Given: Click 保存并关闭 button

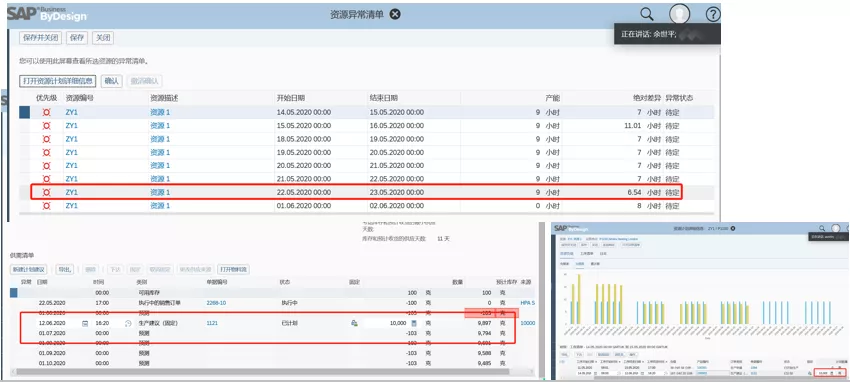Looking at the screenshot, I should [x=41, y=37].
